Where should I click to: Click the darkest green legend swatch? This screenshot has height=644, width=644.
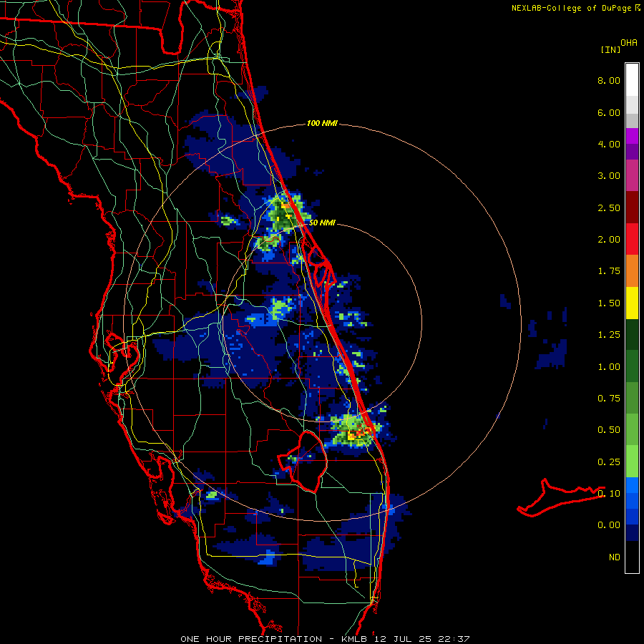632,334
